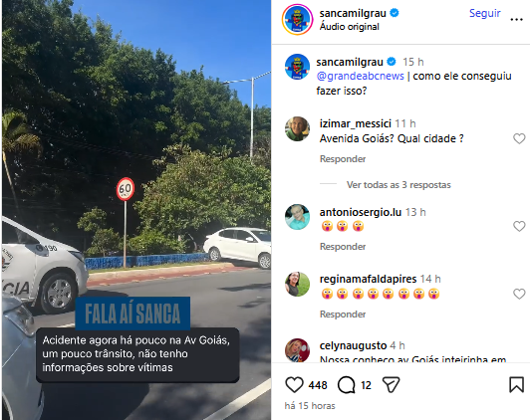Open celynaugusto's profile avatar
Image resolution: width=530 pixels, height=420 pixels.
pyautogui.click(x=297, y=350)
